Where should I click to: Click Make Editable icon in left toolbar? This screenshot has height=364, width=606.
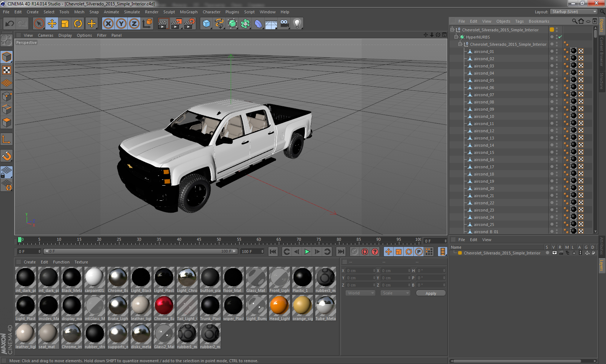pyautogui.click(x=6, y=40)
